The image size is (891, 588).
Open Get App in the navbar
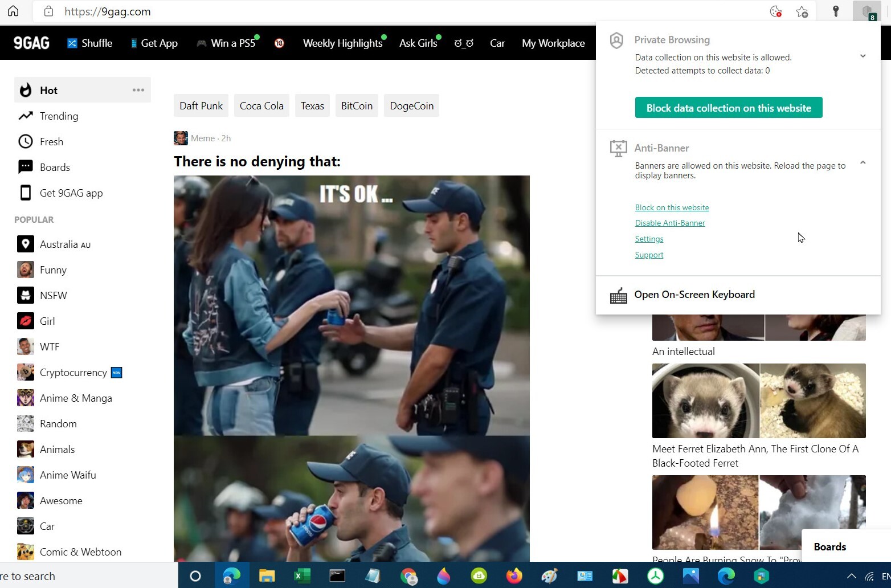[154, 43]
